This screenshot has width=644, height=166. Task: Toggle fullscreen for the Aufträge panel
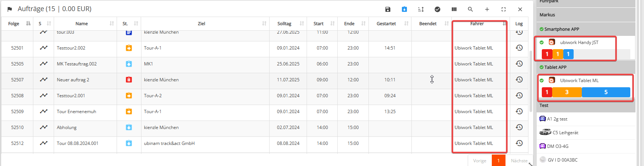pos(504,9)
